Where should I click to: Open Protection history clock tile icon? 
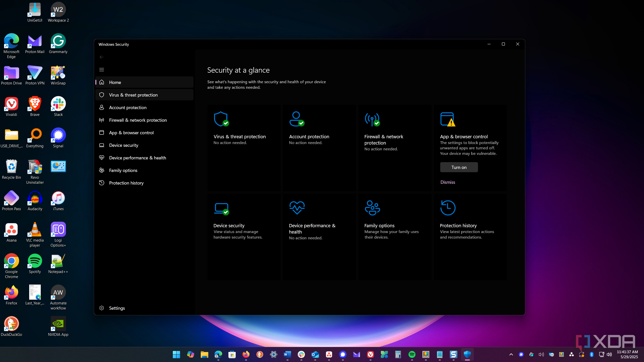tap(448, 208)
